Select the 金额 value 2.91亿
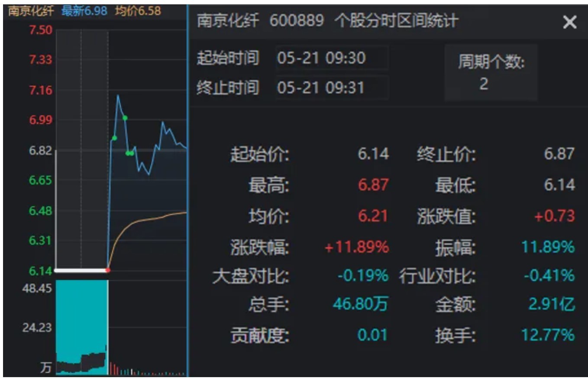Viewport: 588px width, 378px height. coord(552,304)
